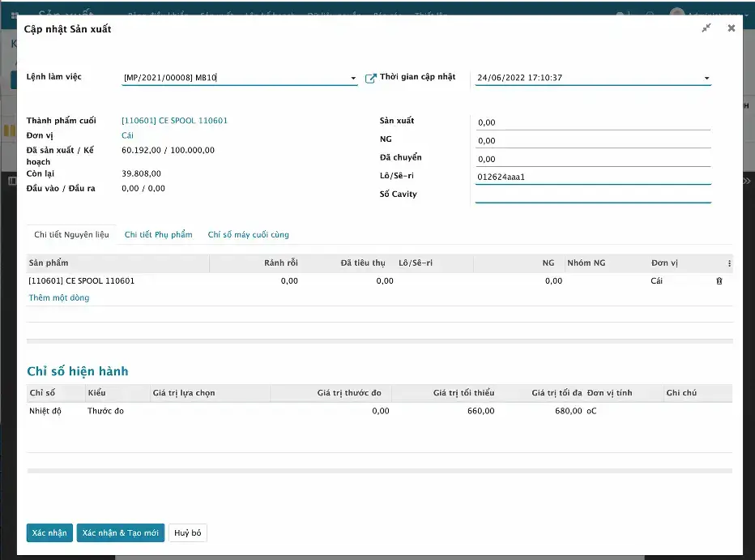
Task: Click the Thêm một dòng link
Action: pyautogui.click(x=59, y=297)
